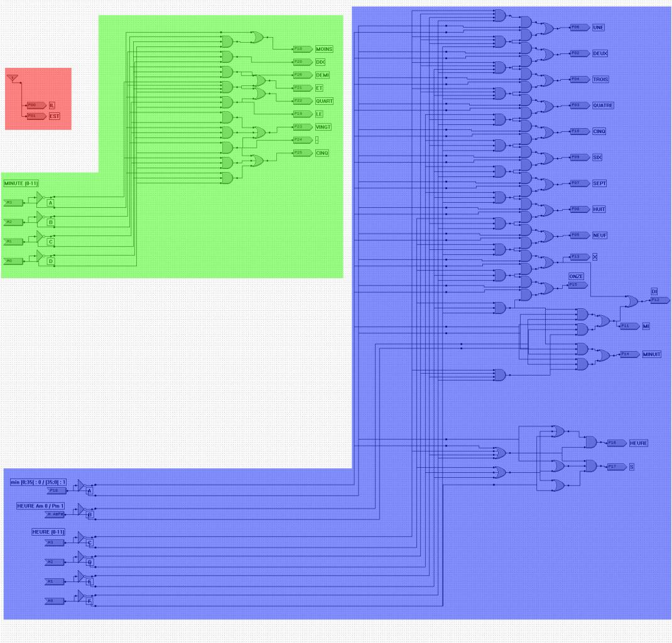Viewport: 672px width, 643px height.
Task: Click the HEURE [0-11] label
Action: coord(48,532)
